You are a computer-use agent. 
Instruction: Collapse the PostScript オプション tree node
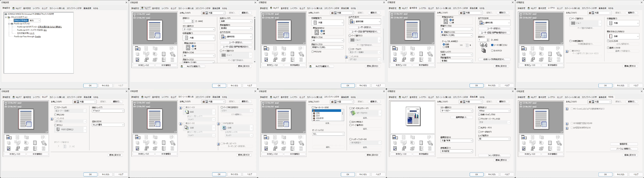coord(9,24)
